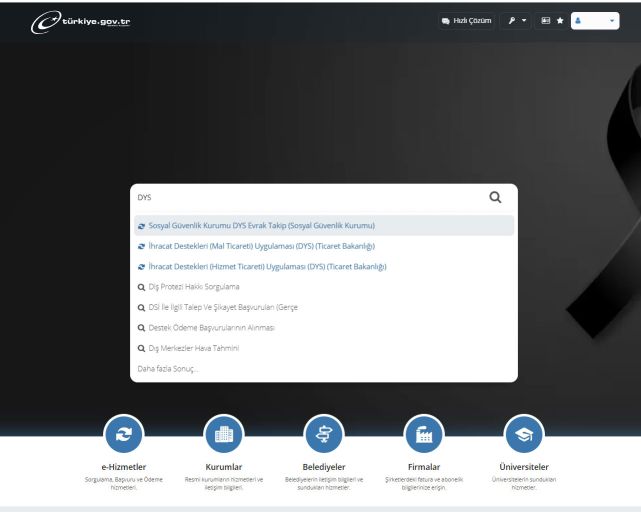Click the Firmalar heading
Viewport: 641px width, 512px height.
(x=424, y=467)
